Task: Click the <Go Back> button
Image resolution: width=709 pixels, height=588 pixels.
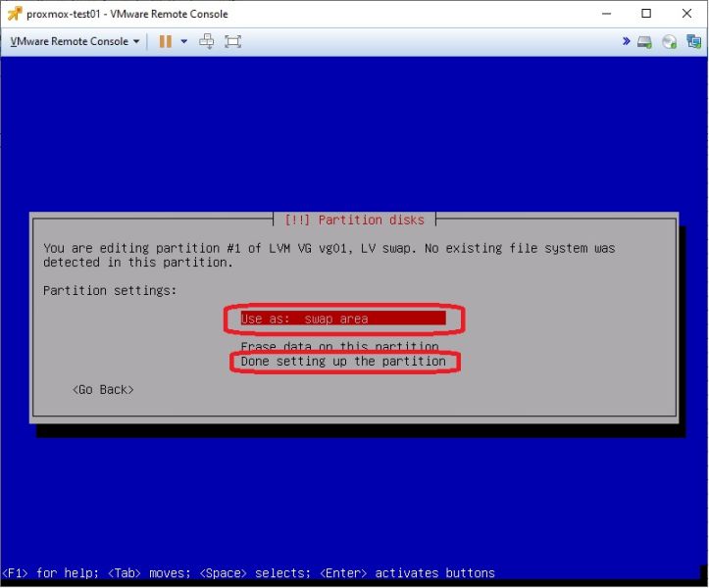Action: [x=103, y=390]
